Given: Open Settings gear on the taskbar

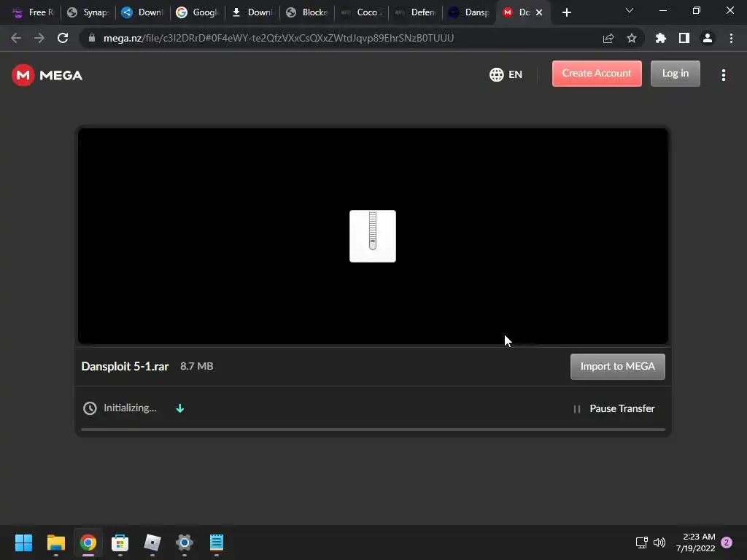Looking at the screenshot, I should [x=184, y=542].
